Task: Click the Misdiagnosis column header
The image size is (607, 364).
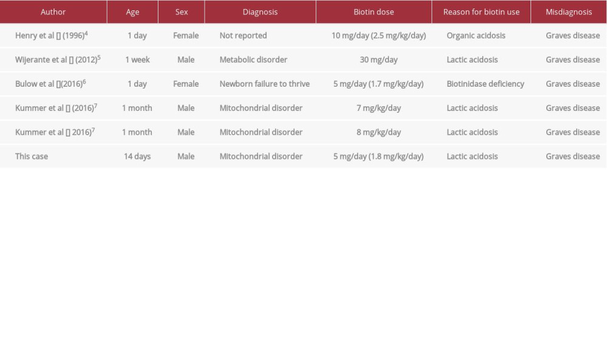Action: [569, 12]
